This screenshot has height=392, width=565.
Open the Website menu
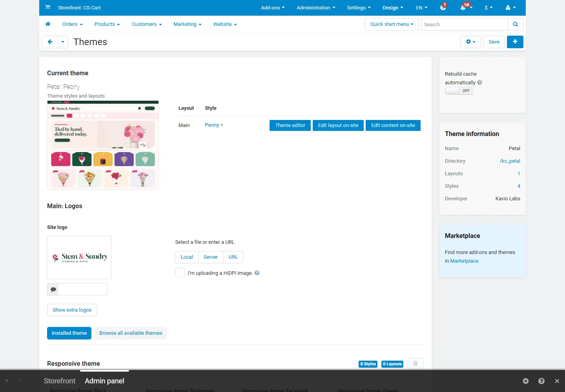click(x=225, y=24)
